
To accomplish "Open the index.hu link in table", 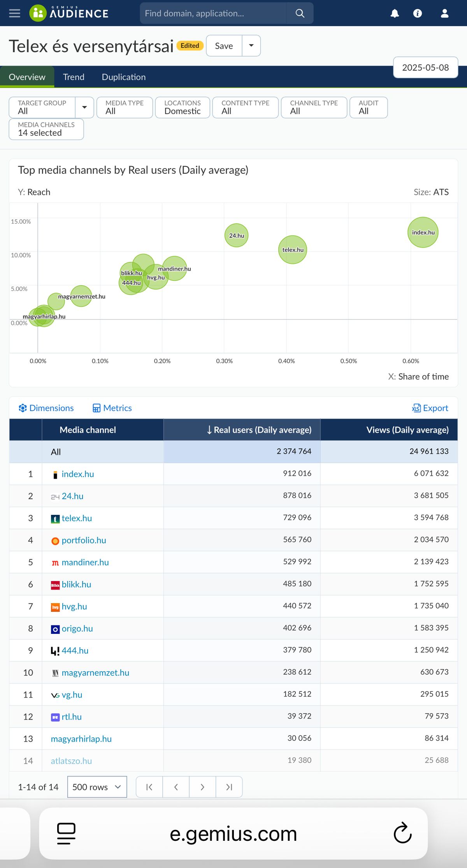I will (78, 474).
